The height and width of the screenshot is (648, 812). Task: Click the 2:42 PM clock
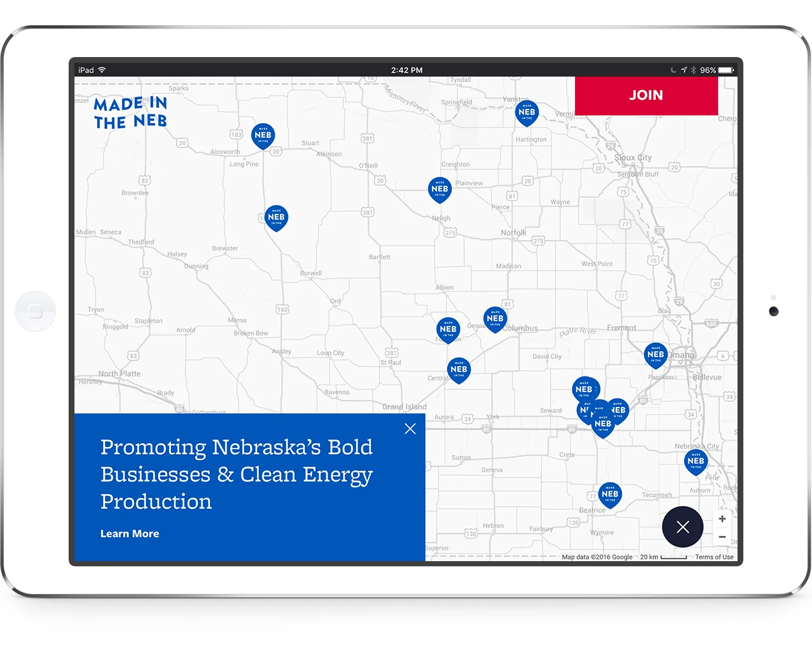(x=407, y=70)
